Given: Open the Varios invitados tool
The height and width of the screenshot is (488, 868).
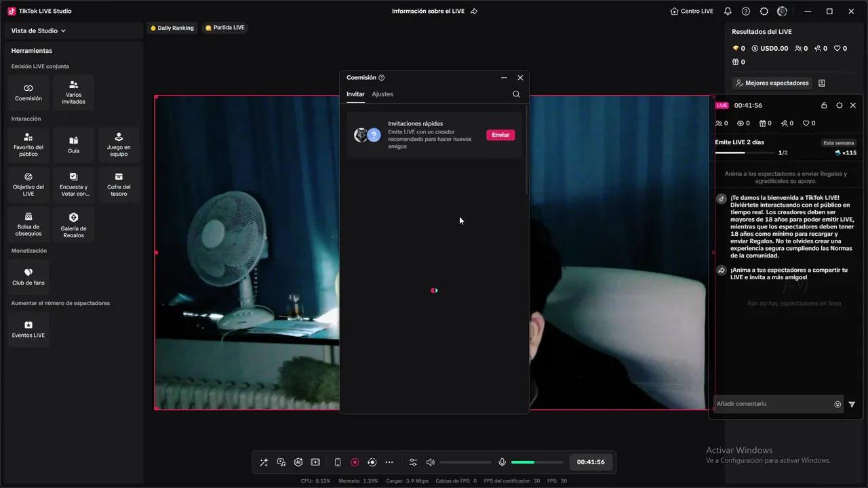Looking at the screenshot, I should point(73,93).
